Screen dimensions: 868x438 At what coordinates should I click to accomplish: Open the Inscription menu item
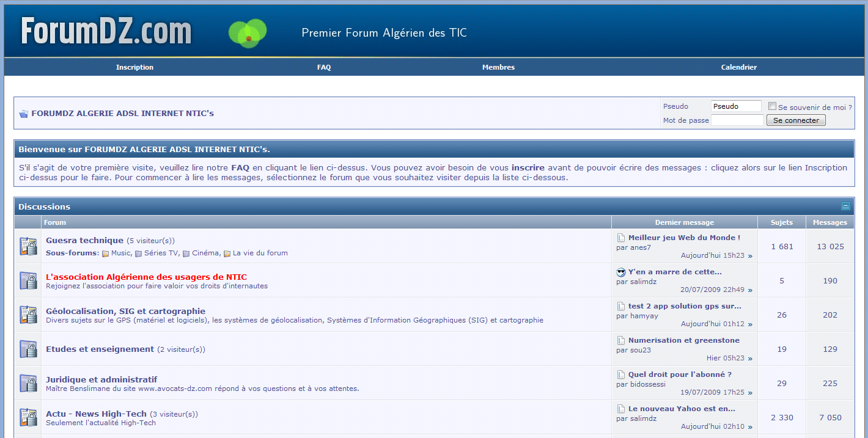point(134,67)
